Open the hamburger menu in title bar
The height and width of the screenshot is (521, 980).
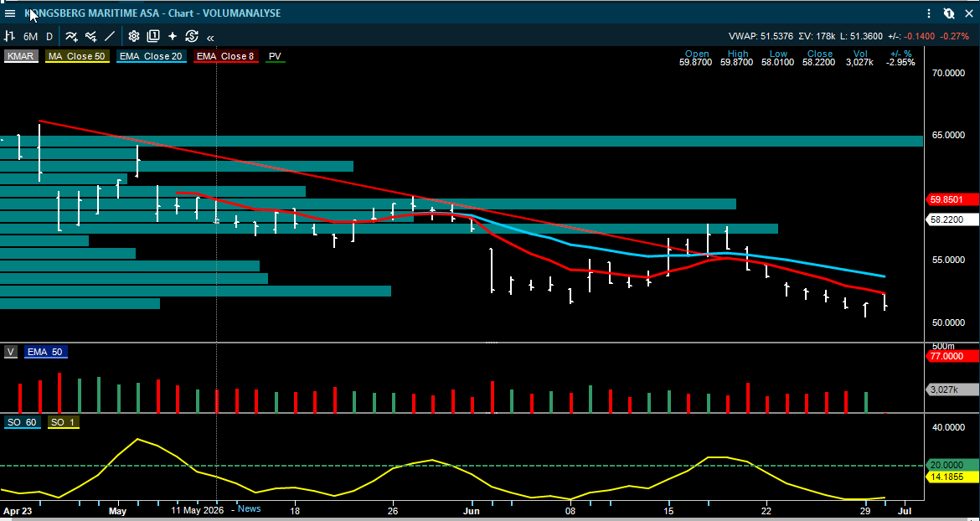10,13
